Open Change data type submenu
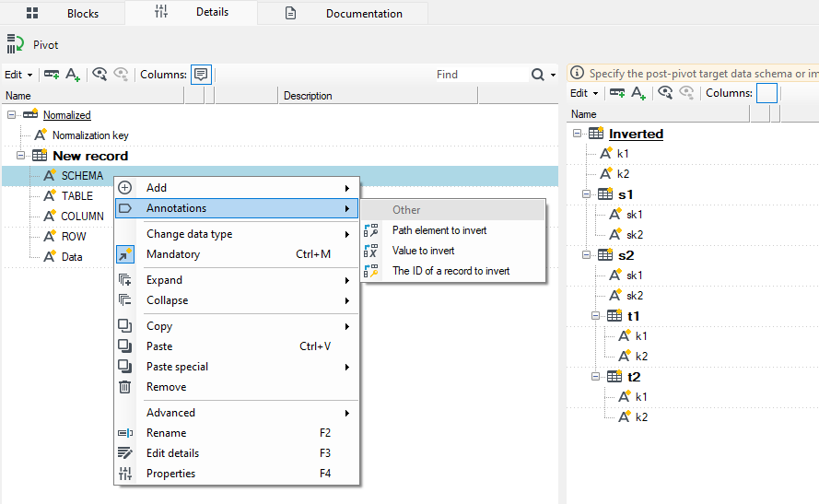Viewport: 819px width, 504px height. coord(237,234)
